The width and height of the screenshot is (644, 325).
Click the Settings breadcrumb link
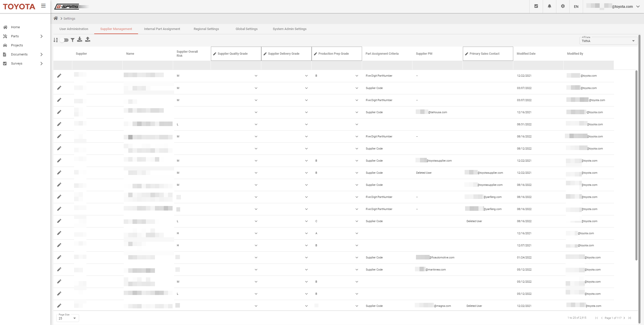69,18
